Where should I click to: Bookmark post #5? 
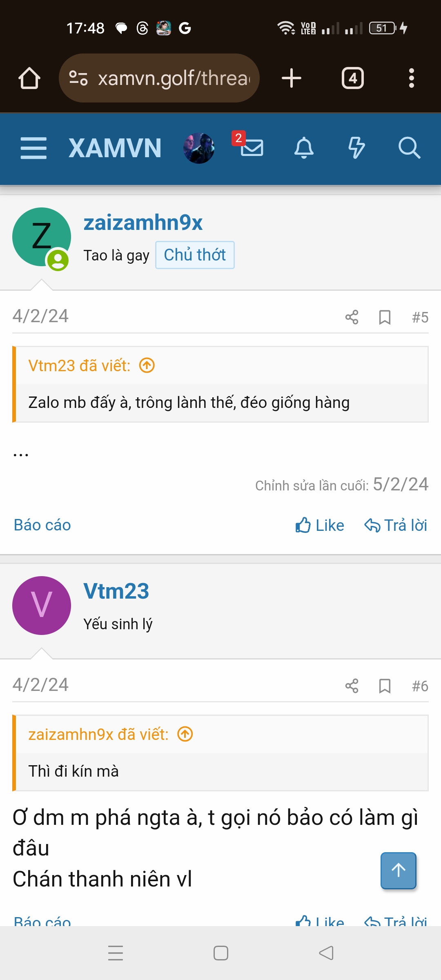(385, 317)
